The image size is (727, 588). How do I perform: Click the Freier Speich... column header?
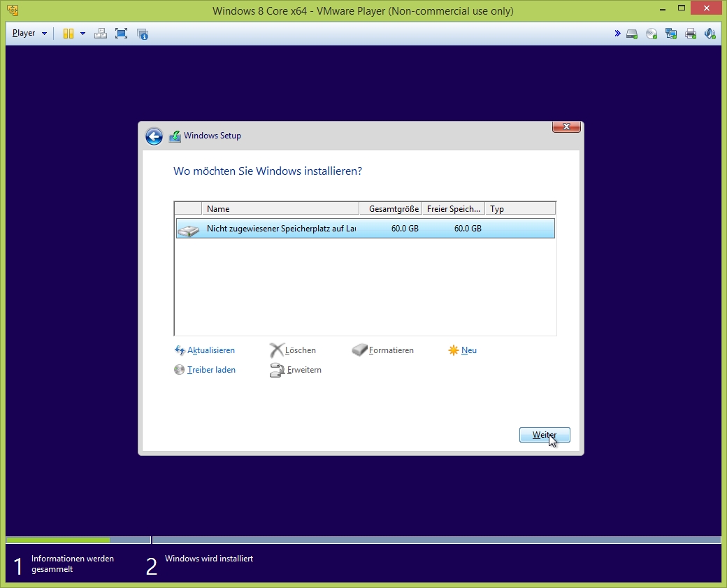click(x=454, y=208)
